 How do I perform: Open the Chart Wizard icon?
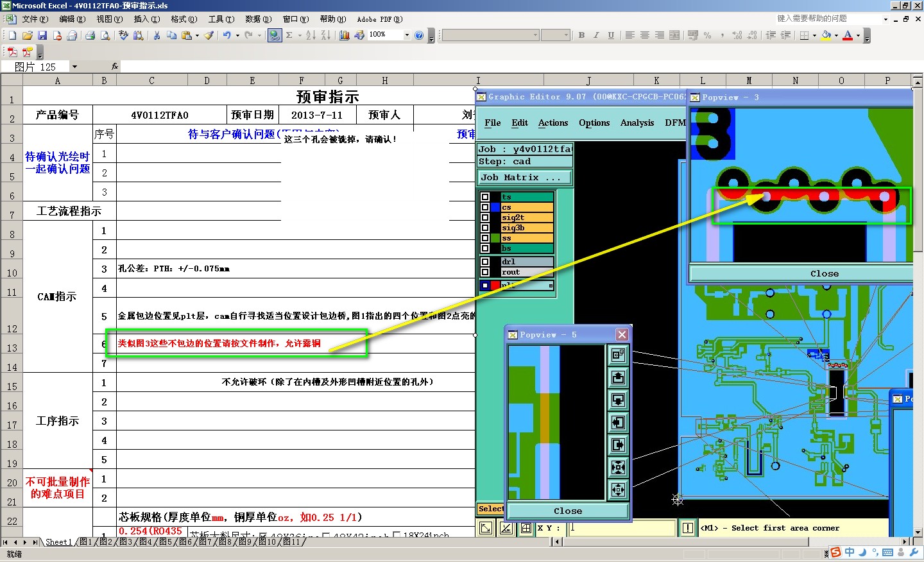tap(345, 35)
